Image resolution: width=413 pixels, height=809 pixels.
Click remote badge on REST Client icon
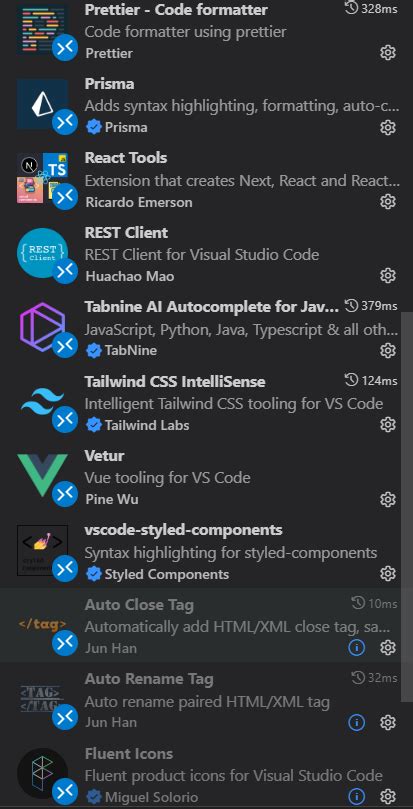tap(65, 271)
